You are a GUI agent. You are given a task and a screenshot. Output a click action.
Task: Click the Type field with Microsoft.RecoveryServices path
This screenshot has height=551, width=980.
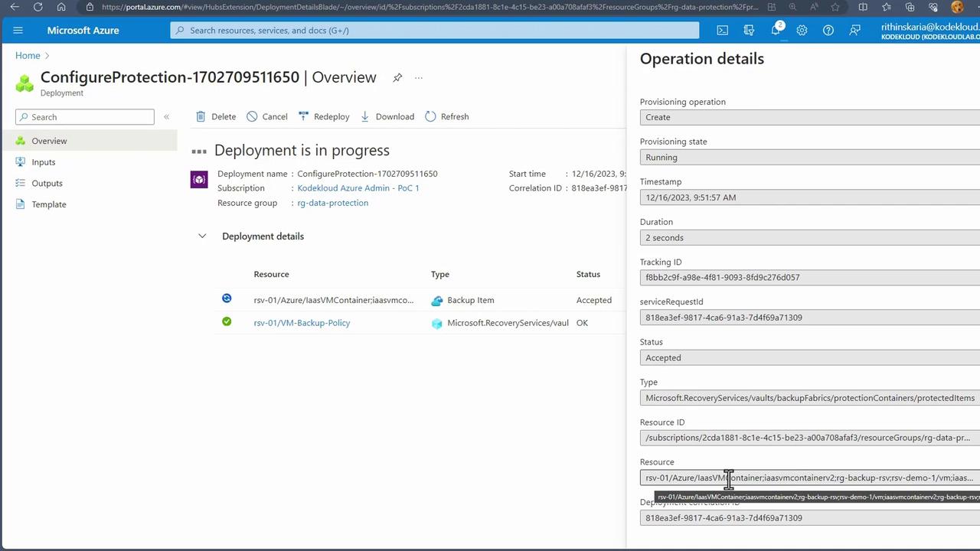click(810, 398)
